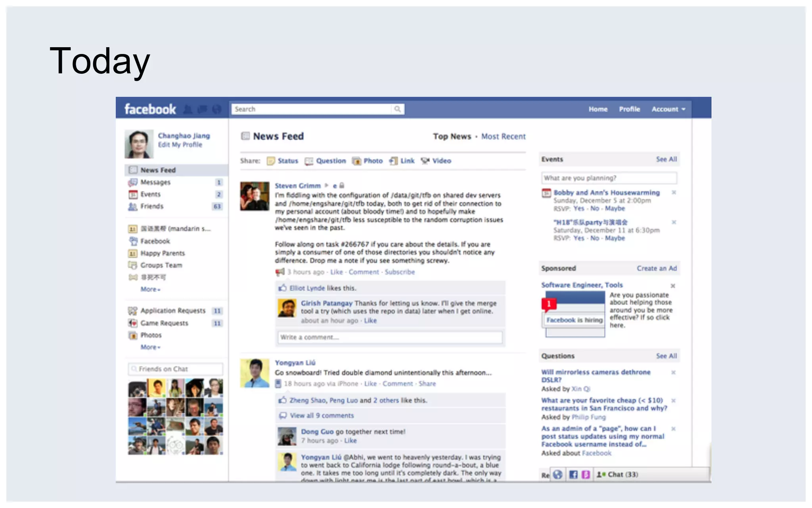Click the Link share icon
The width and height of the screenshot is (812, 508).
tap(393, 161)
